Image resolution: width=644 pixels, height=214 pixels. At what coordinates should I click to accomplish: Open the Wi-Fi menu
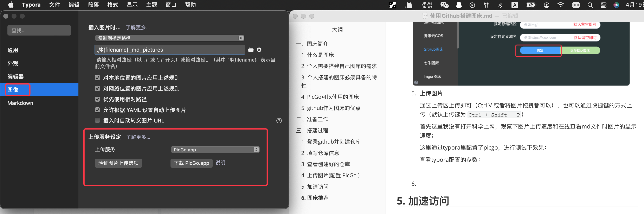[560, 5]
